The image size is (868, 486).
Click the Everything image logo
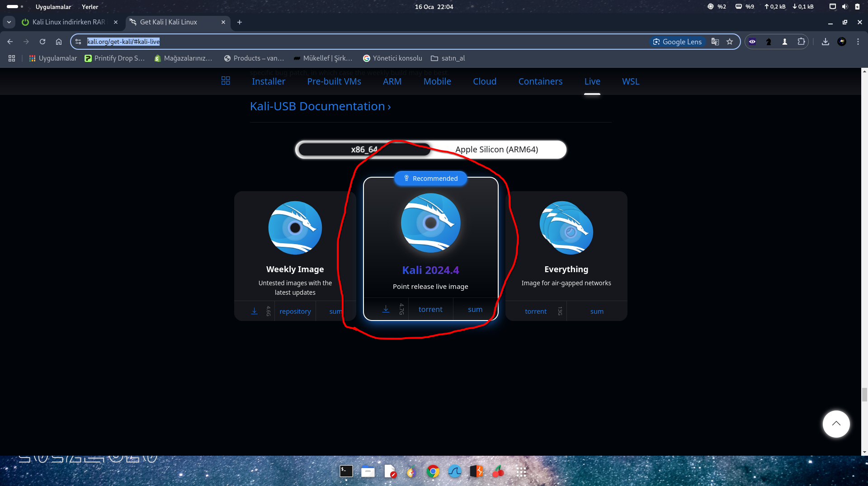566,228
